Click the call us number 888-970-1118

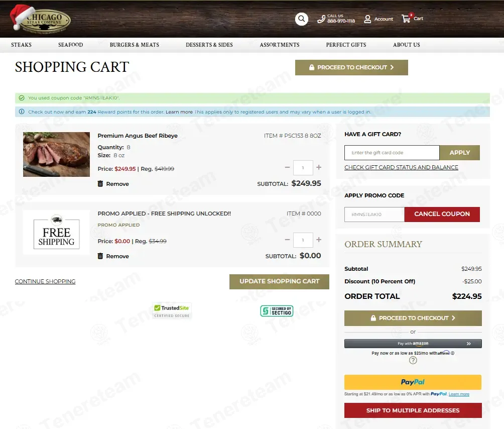pyautogui.click(x=341, y=21)
